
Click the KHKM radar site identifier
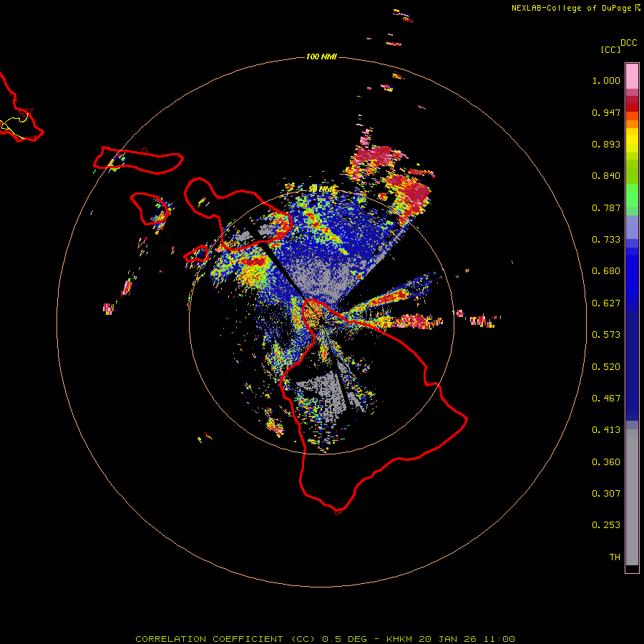399,639
